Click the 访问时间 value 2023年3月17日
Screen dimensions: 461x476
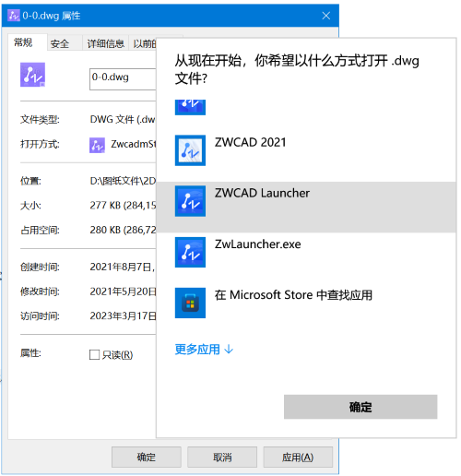tap(123, 316)
